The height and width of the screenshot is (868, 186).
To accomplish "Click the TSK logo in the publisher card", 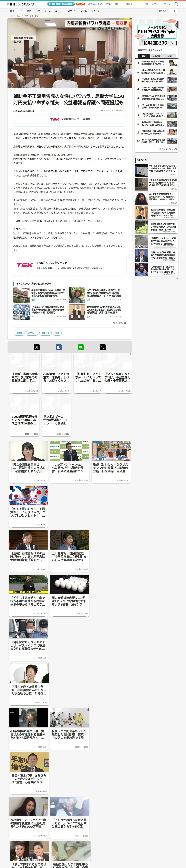I will (x=25, y=265).
